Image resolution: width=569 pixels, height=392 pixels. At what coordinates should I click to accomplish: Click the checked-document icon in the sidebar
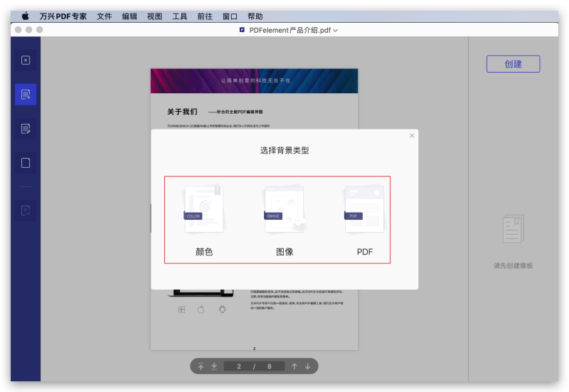(26, 211)
